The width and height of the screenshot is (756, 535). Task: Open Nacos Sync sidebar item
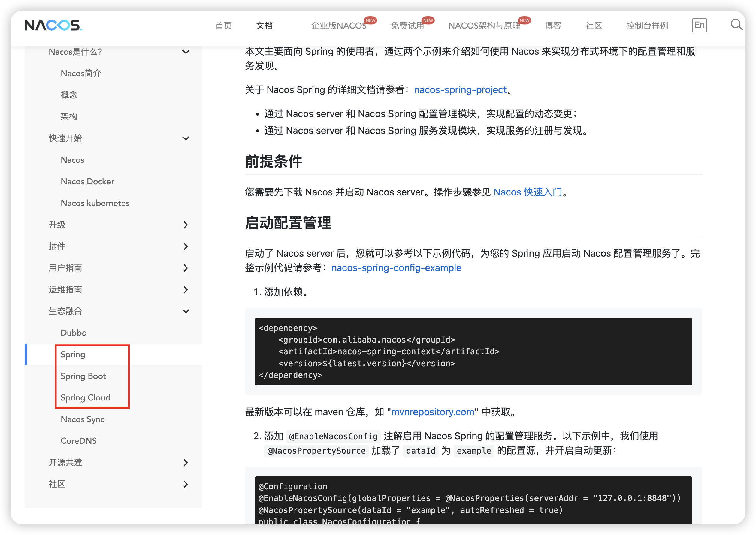coord(82,419)
